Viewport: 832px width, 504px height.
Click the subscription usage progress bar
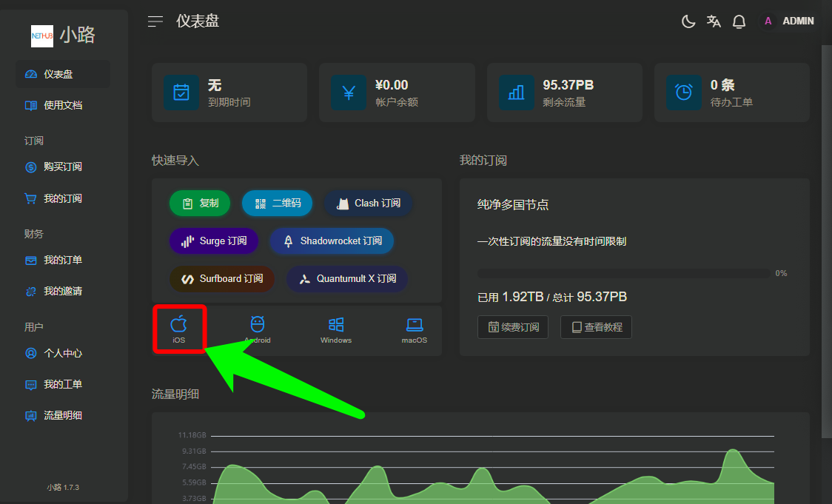(623, 273)
